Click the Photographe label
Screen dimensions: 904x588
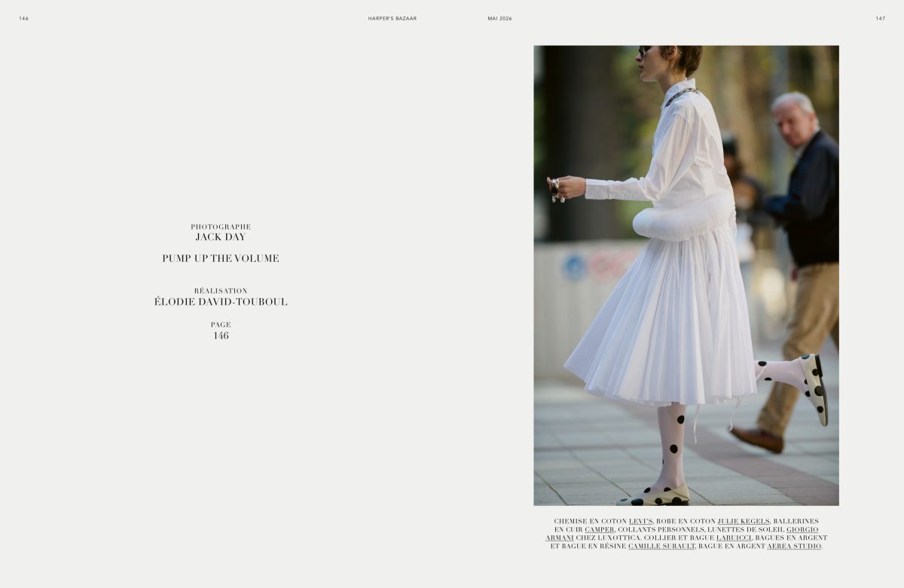tap(221, 227)
